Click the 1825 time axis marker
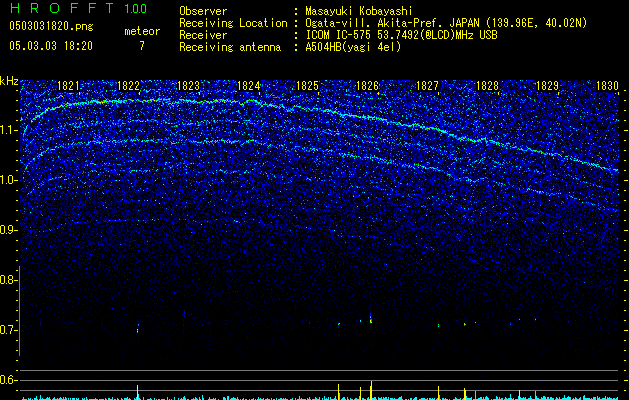Image resolution: width=629 pixels, height=400 pixels. coord(307,86)
